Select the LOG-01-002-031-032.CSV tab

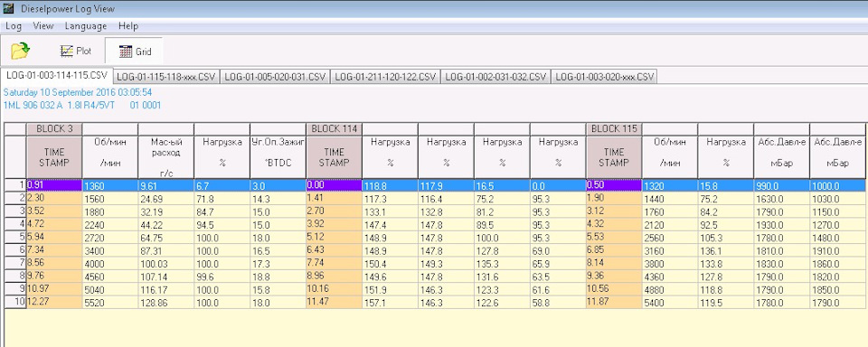495,77
